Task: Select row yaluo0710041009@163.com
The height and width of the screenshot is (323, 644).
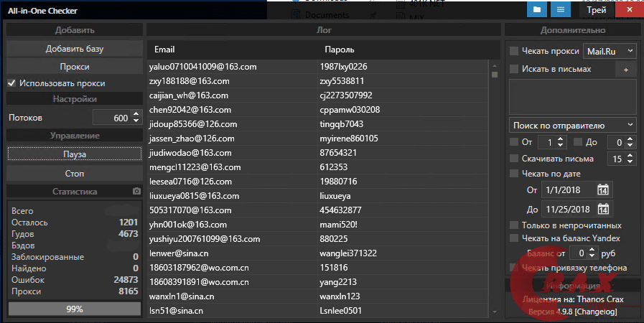Action: (x=317, y=67)
